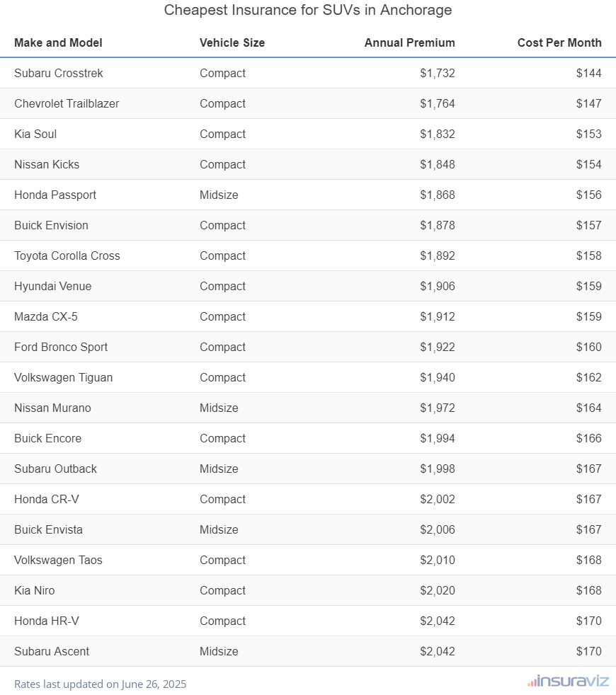Viewport: 616px width, 695px height.
Task: Click the Kia Niro row
Action: pos(34,590)
